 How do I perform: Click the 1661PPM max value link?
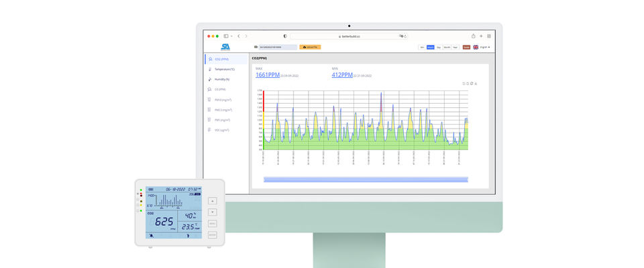(x=268, y=74)
